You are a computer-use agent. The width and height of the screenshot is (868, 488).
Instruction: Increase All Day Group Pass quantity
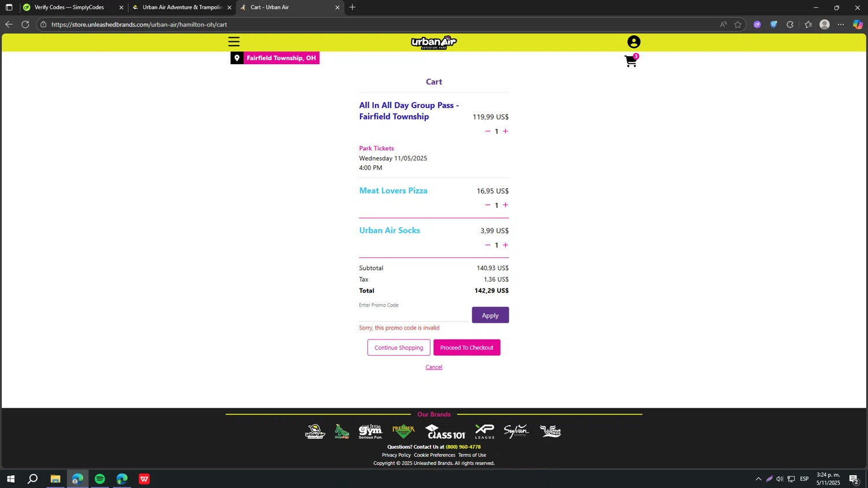coord(505,131)
